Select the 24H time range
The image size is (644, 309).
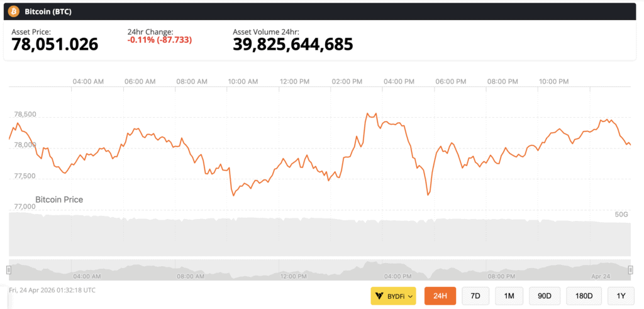440,296
